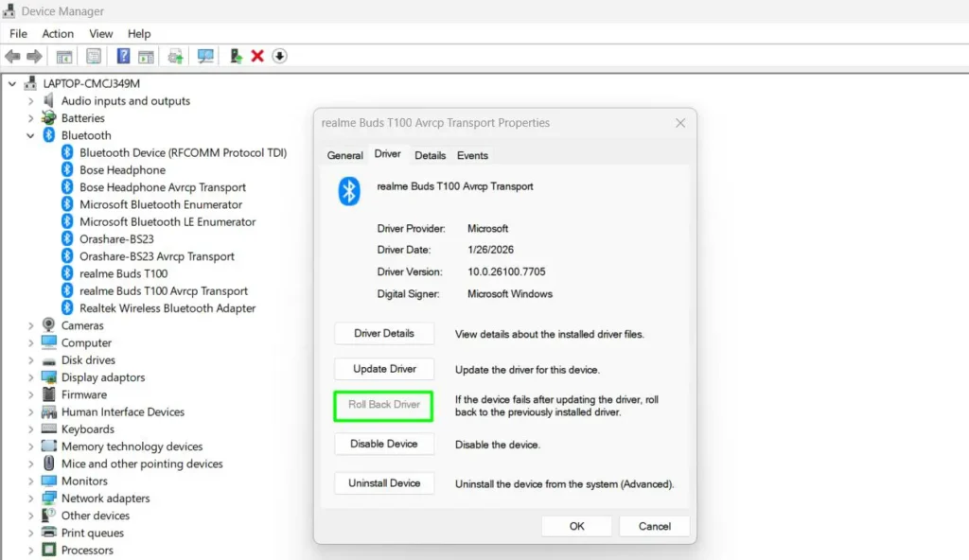Open the Action menu
Image resolution: width=969 pixels, height=560 pixels.
coord(57,33)
